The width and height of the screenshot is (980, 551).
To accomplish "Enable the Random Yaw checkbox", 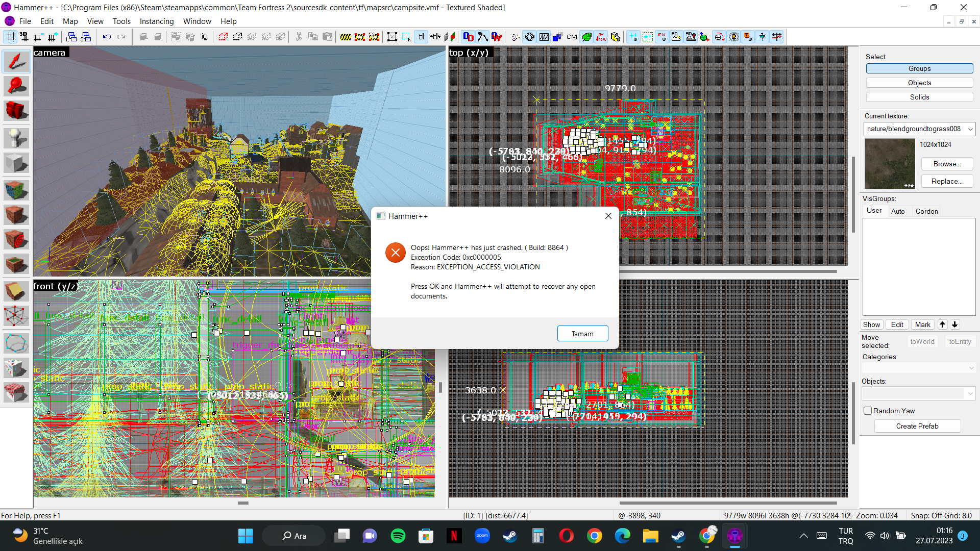I will tap(867, 411).
